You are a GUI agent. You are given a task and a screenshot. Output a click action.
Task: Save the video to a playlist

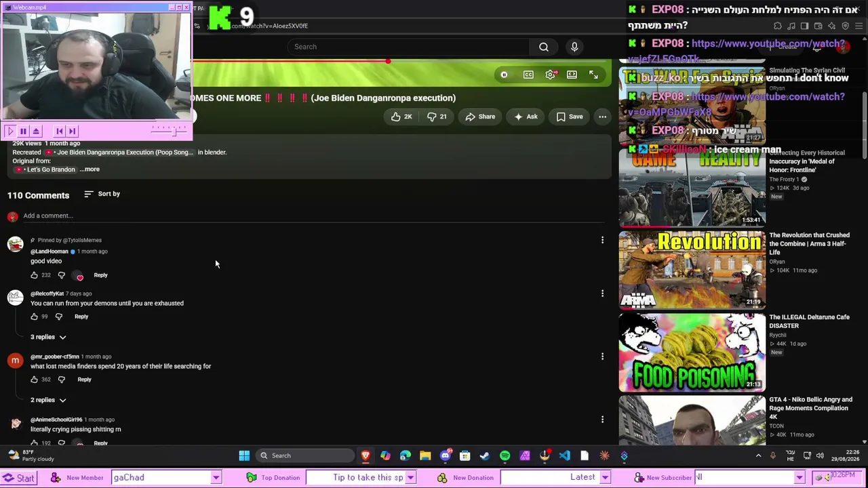click(570, 117)
